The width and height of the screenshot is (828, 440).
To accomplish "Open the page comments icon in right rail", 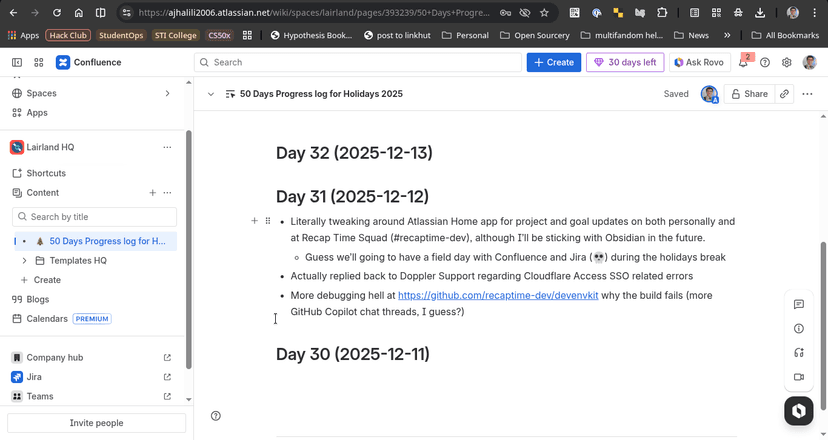I will tap(798, 304).
